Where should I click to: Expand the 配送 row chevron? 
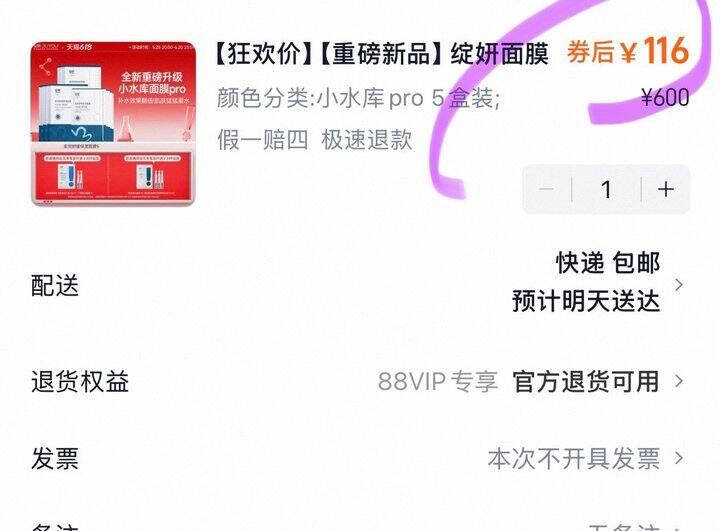tap(679, 285)
